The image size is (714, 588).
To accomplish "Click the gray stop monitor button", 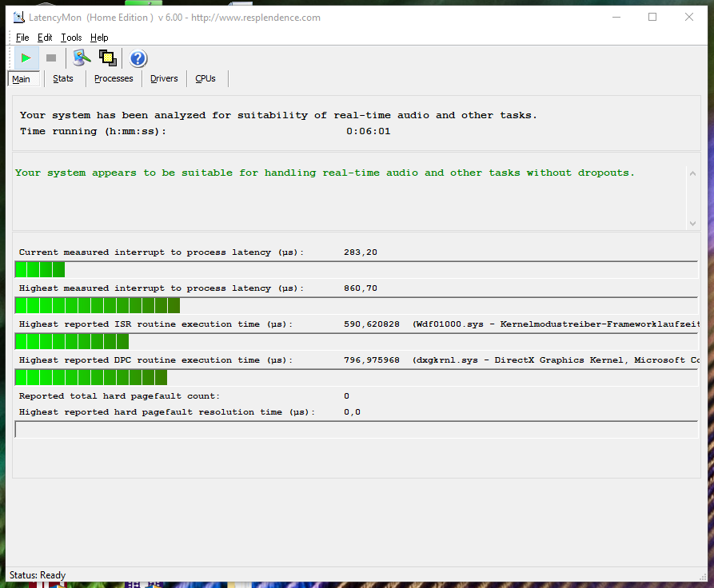I will tap(51, 58).
